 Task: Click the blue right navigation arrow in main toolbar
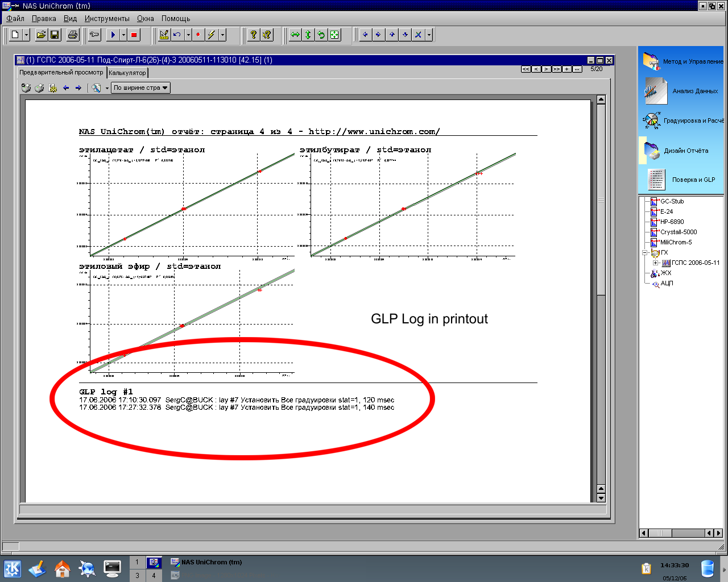[x=378, y=35]
